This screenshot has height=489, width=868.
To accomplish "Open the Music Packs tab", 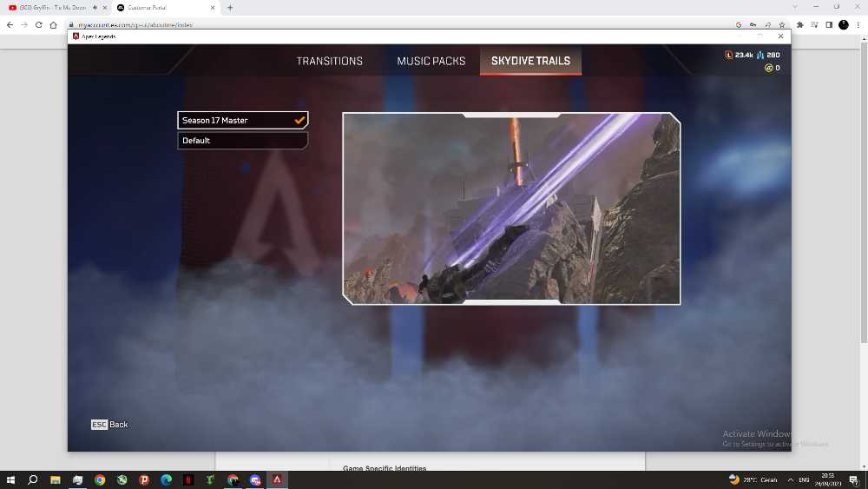I will (x=431, y=61).
